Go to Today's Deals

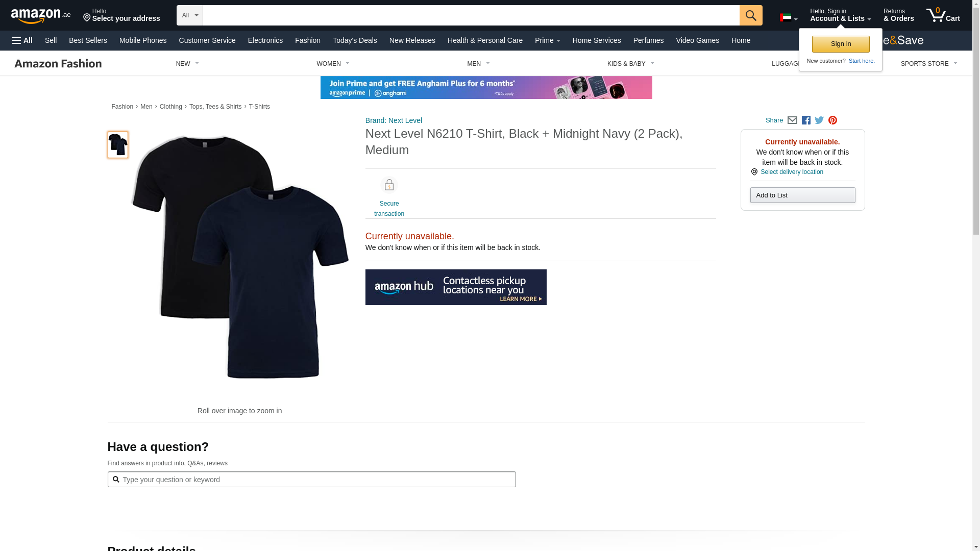tap(355, 40)
